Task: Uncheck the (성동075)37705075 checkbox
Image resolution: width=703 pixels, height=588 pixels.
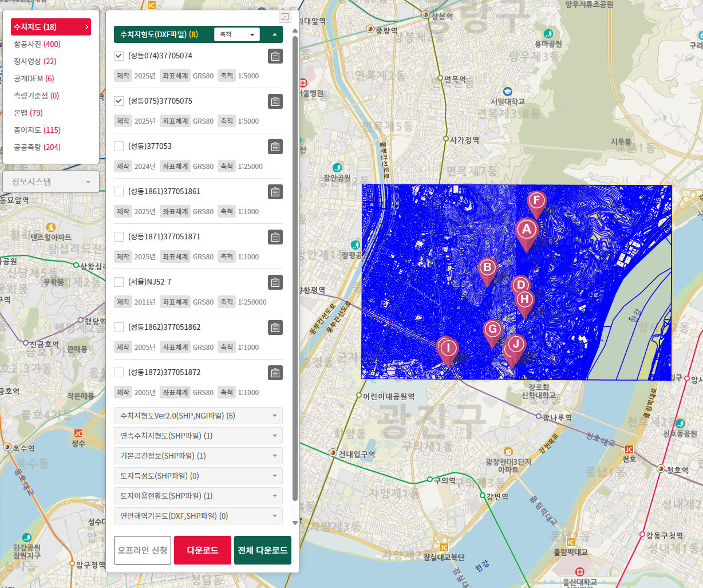Action: pyautogui.click(x=119, y=101)
